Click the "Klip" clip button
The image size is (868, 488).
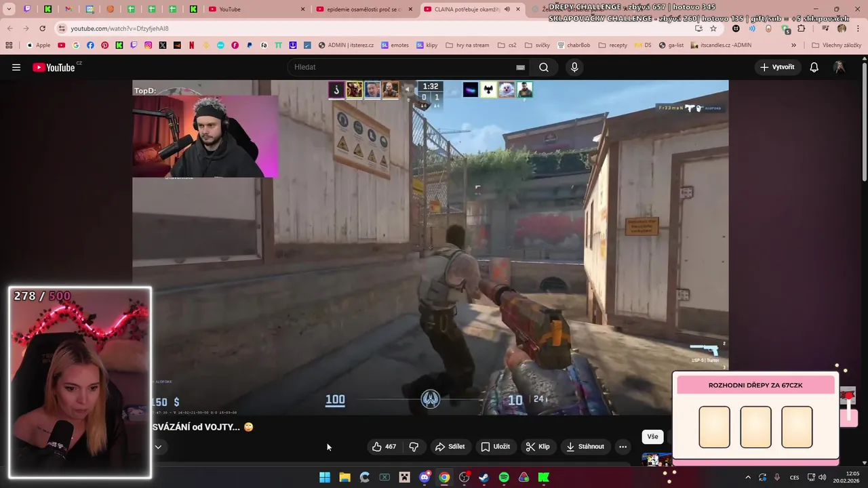click(x=538, y=447)
